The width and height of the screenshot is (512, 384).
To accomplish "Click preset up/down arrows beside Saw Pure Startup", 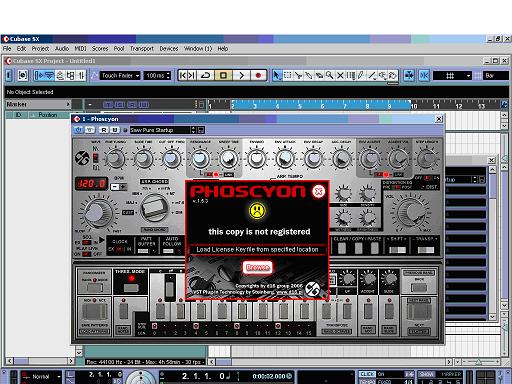I will tap(193, 130).
